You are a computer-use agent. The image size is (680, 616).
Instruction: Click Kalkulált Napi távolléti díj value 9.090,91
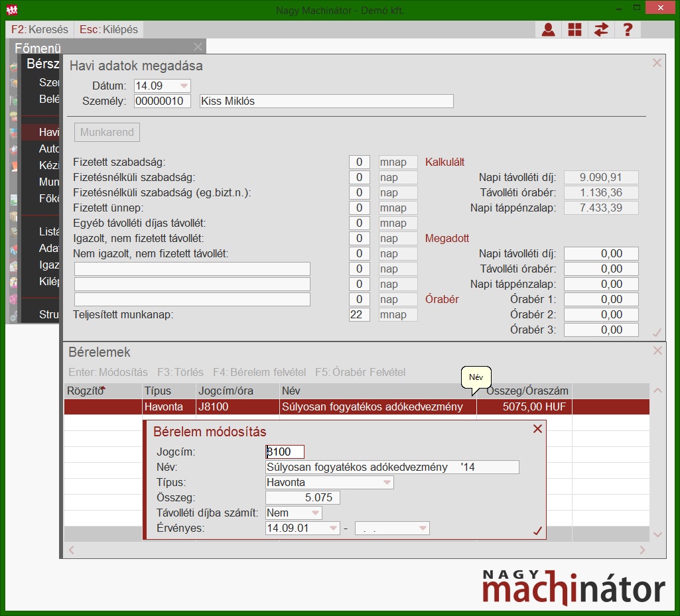coord(601,177)
